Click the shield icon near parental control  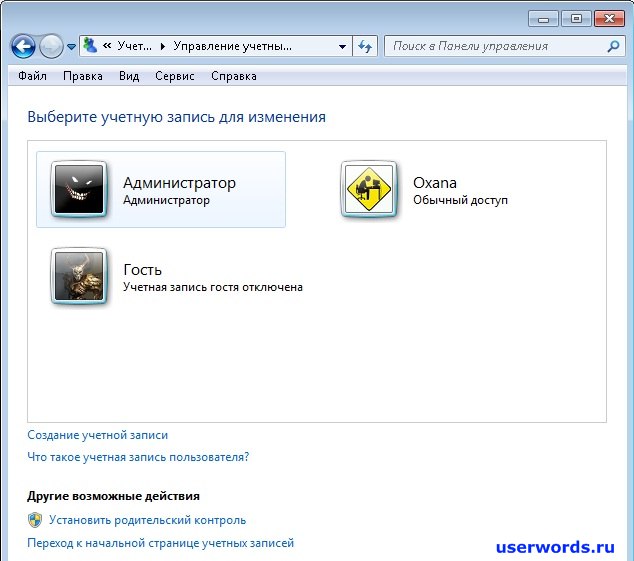click(x=35, y=520)
